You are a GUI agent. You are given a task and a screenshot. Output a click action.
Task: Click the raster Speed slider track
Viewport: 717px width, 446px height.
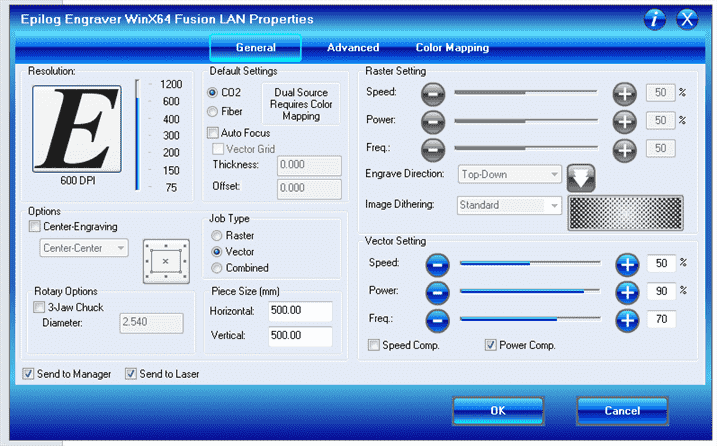click(526, 93)
